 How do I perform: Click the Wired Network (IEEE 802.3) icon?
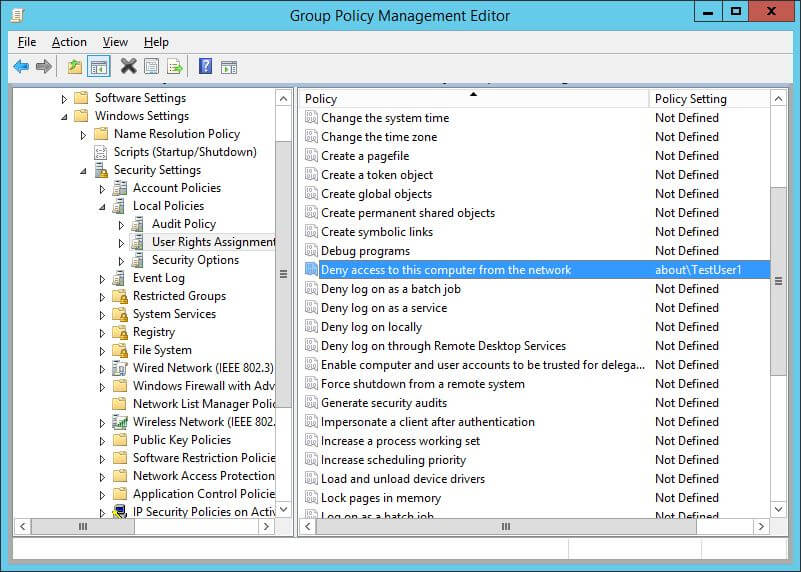click(120, 368)
